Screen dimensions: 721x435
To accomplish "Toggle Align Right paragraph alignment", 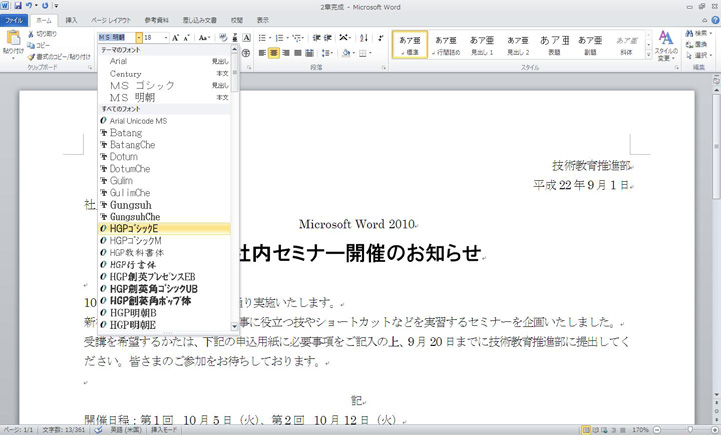I will pos(286,53).
